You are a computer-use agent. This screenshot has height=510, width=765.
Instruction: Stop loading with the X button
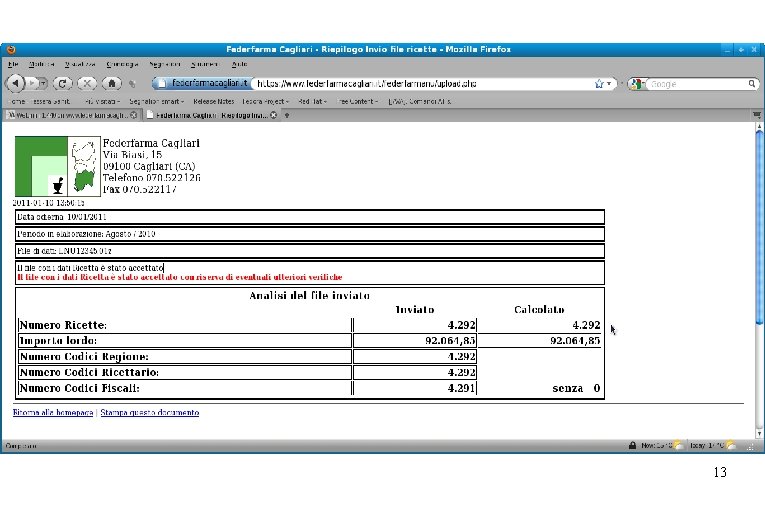pos(87,83)
